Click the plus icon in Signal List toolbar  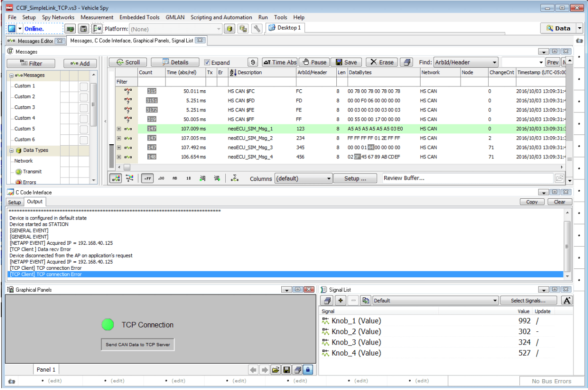[x=341, y=301]
